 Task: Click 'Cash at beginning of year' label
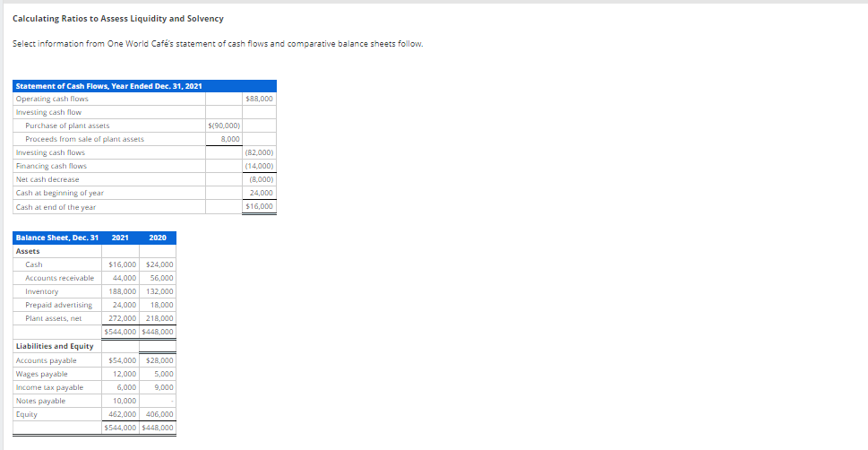(60, 193)
